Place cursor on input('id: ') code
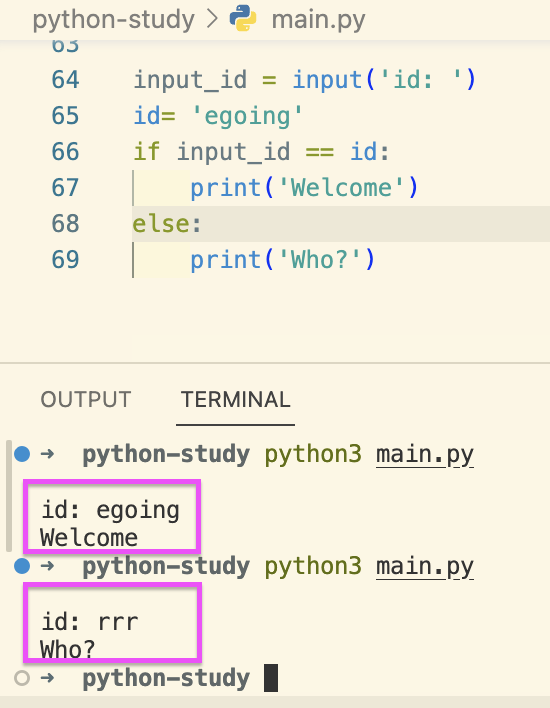Image resolution: width=550 pixels, height=708 pixels. pos(384,80)
